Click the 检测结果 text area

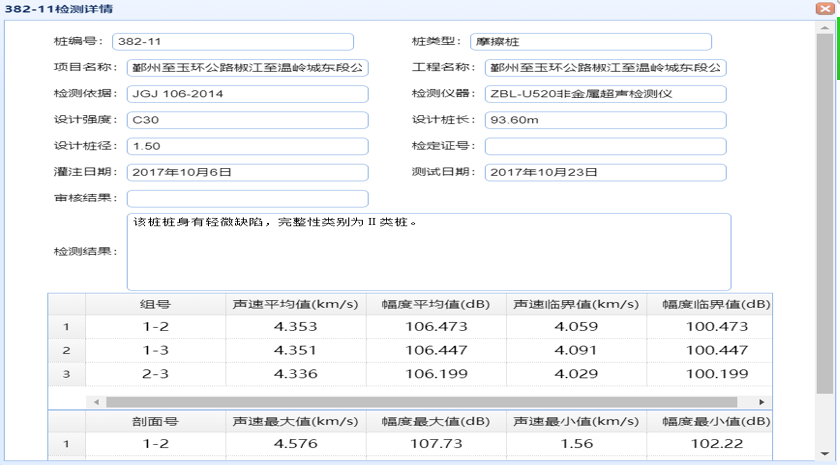(x=428, y=251)
